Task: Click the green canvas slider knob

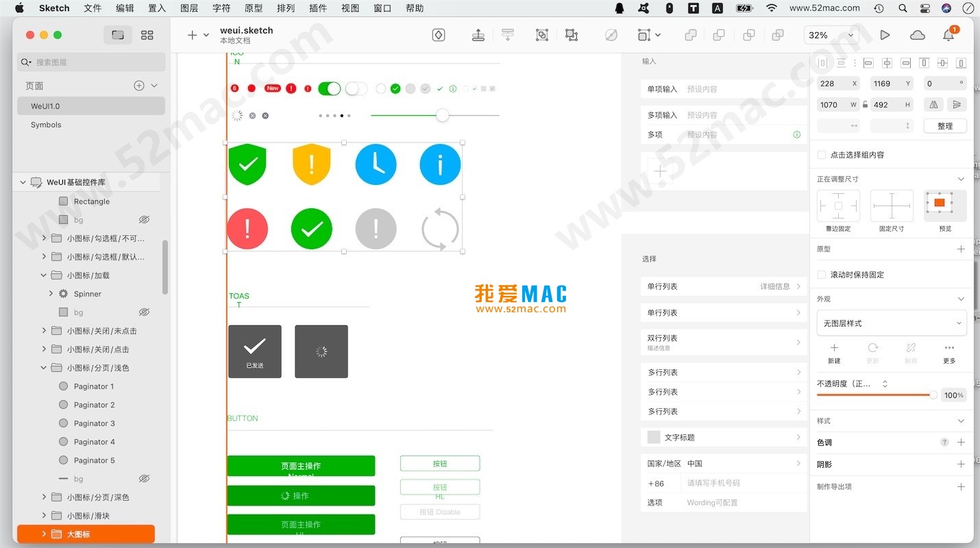Action: (443, 115)
